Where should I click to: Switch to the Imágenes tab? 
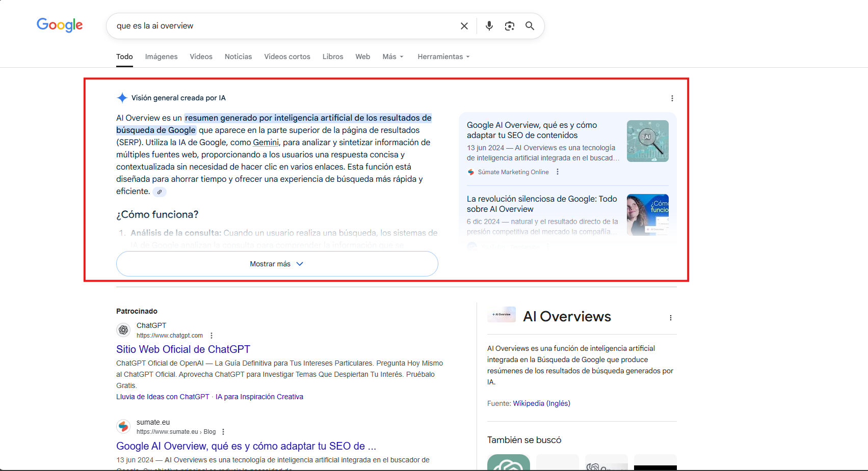162,57
